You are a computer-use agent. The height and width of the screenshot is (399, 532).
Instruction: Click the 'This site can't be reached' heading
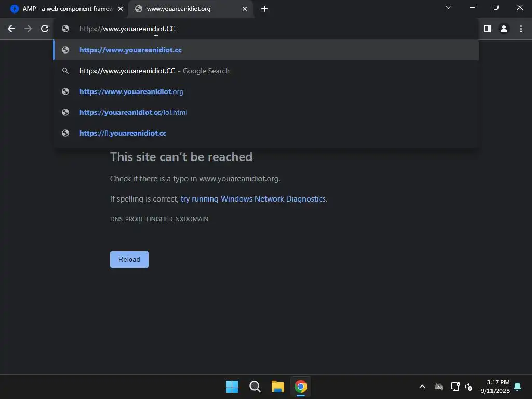click(181, 157)
